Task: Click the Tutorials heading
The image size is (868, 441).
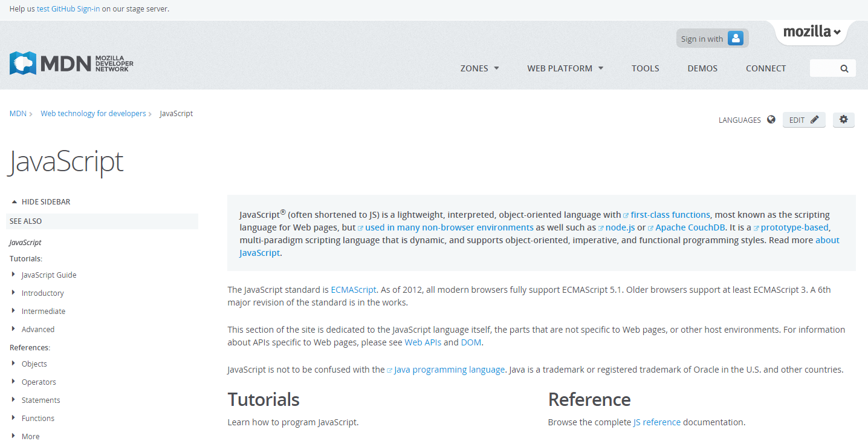Action: (x=264, y=399)
